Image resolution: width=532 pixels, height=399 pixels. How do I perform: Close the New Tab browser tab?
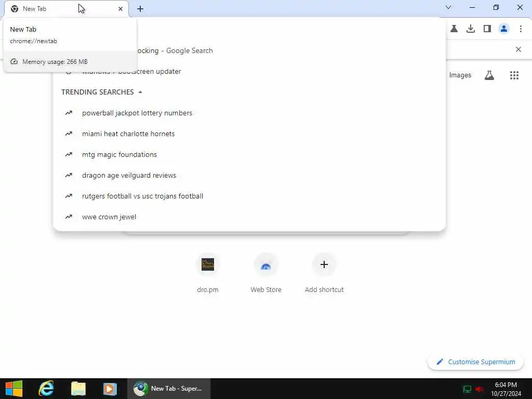pos(121,9)
